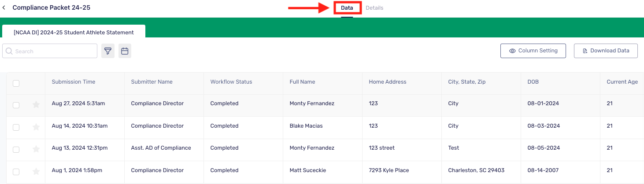Viewport: 644px width, 184px height.
Task: Open the filter funnel icon
Action: click(108, 51)
